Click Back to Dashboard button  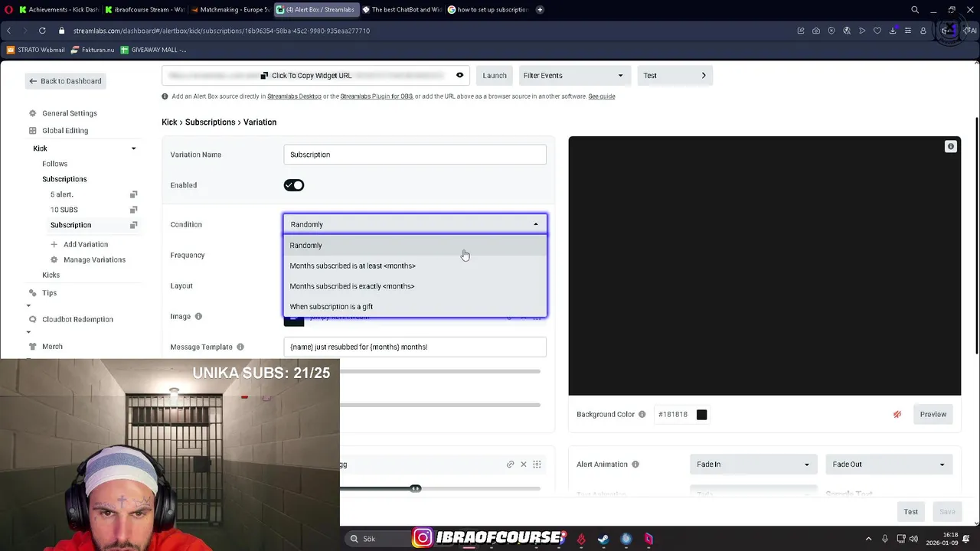(x=65, y=81)
